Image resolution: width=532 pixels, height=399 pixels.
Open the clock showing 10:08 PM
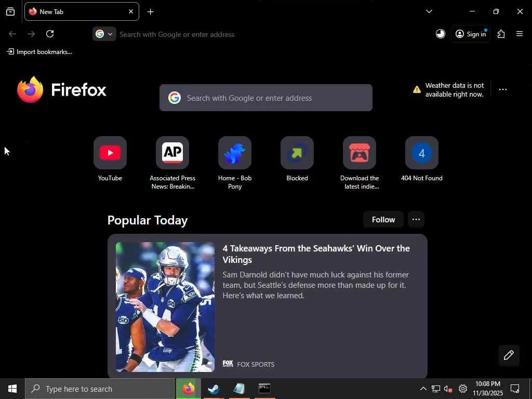click(488, 389)
